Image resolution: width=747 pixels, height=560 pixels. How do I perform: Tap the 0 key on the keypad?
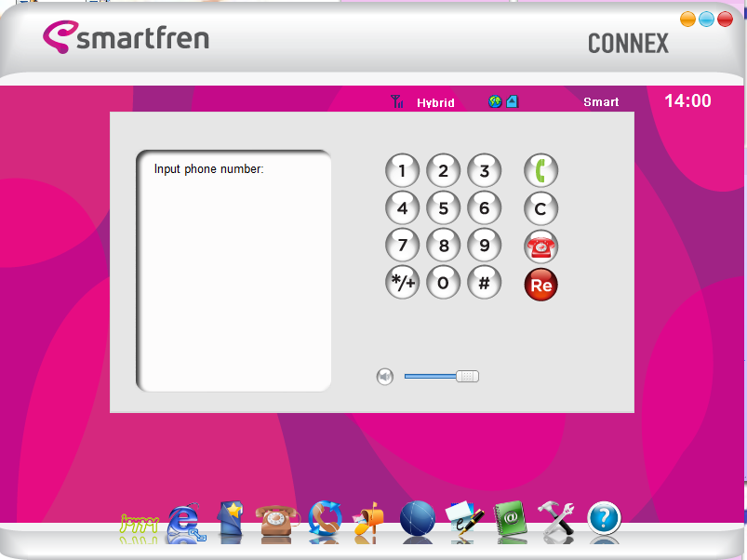click(443, 283)
